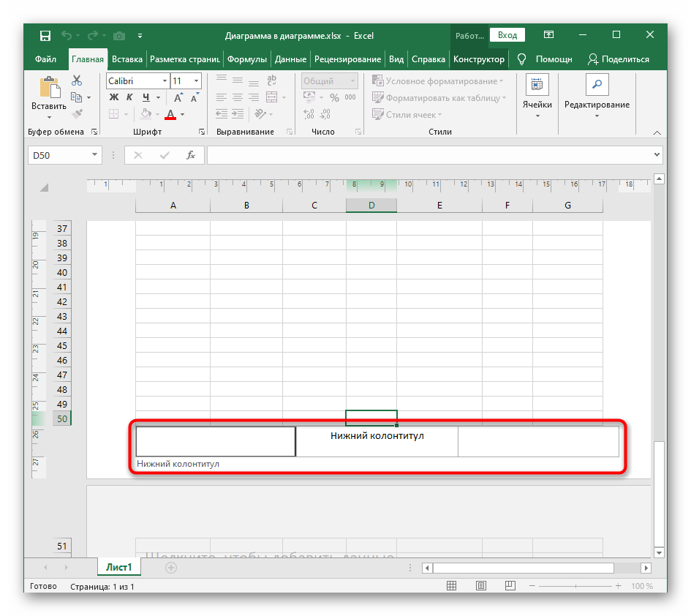
Task: Click the Cut scissors icon
Action: tap(77, 81)
